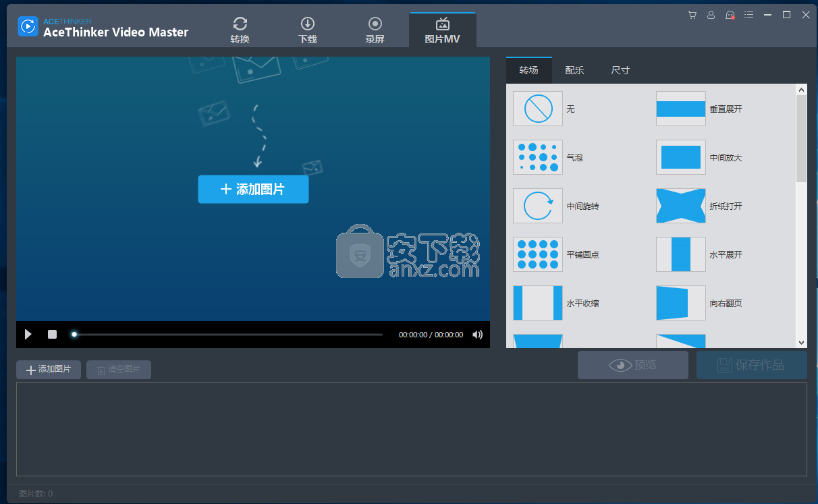This screenshot has width=818, height=504.
Task: Open the 尺寸 size tab
Action: click(x=620, y=70)
